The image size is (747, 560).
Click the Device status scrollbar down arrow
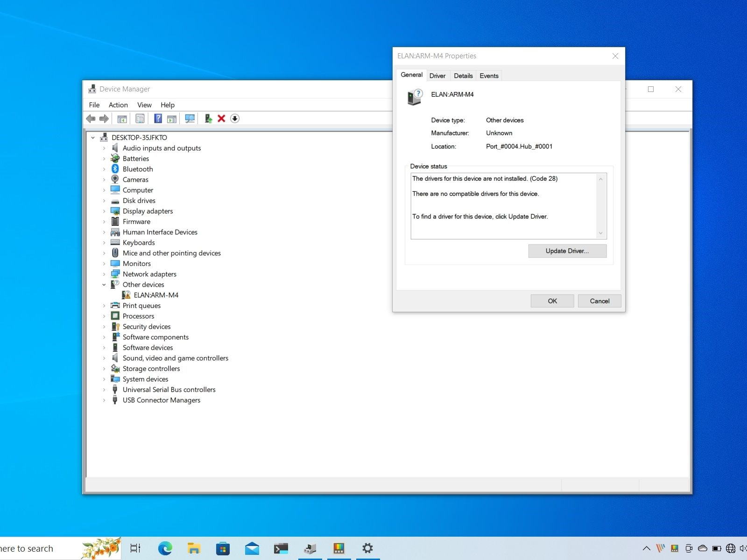tap(601, 233)
